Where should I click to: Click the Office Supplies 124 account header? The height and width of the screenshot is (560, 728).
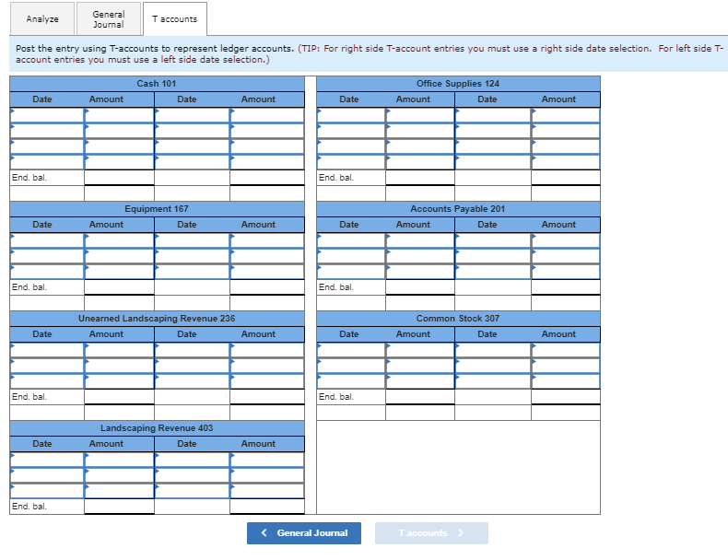pos(458,84)
